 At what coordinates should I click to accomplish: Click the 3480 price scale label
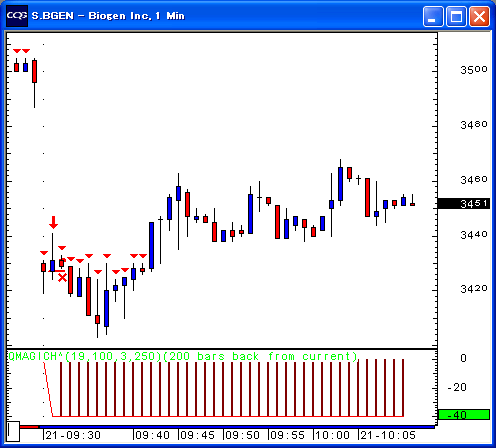click(x=474, y=125)
